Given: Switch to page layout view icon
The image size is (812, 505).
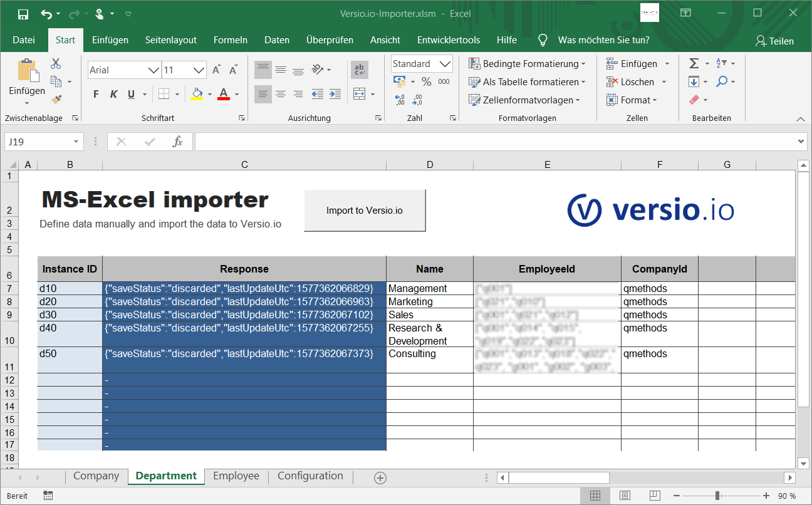Looking at the screenshot, I should coord(625,496).
